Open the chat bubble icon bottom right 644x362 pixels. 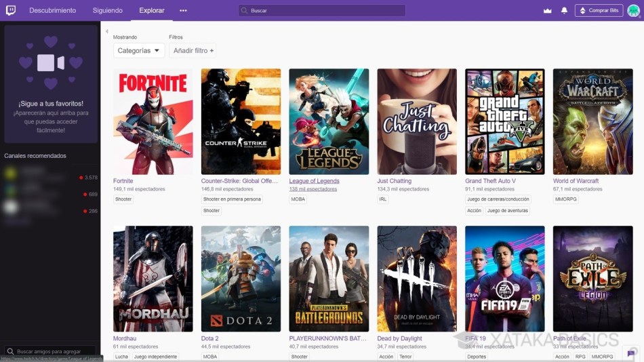click(631, 353)
